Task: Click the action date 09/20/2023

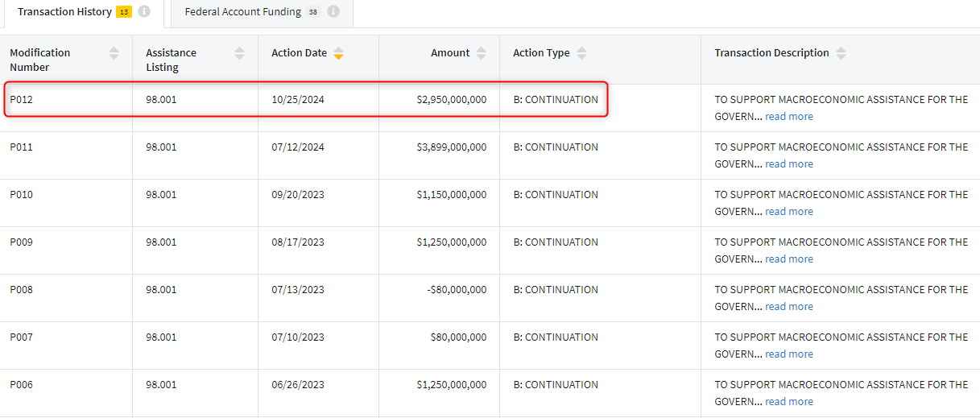Action: pos(298,195)
